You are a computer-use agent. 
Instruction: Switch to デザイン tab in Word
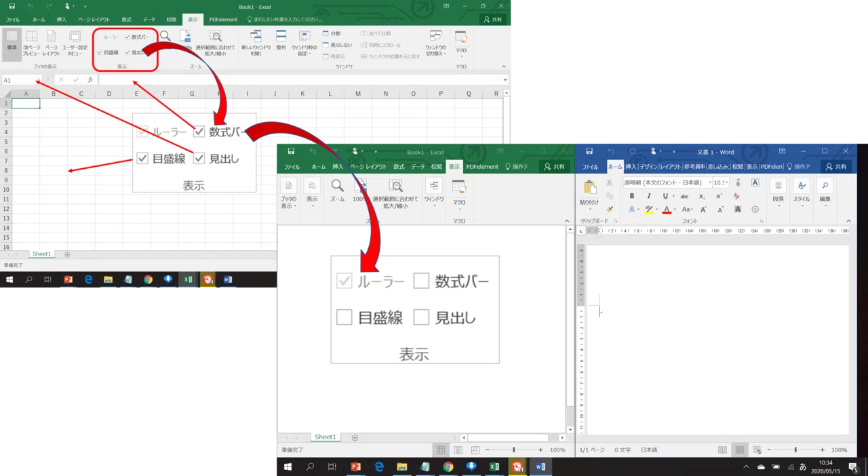coord(648,167)
